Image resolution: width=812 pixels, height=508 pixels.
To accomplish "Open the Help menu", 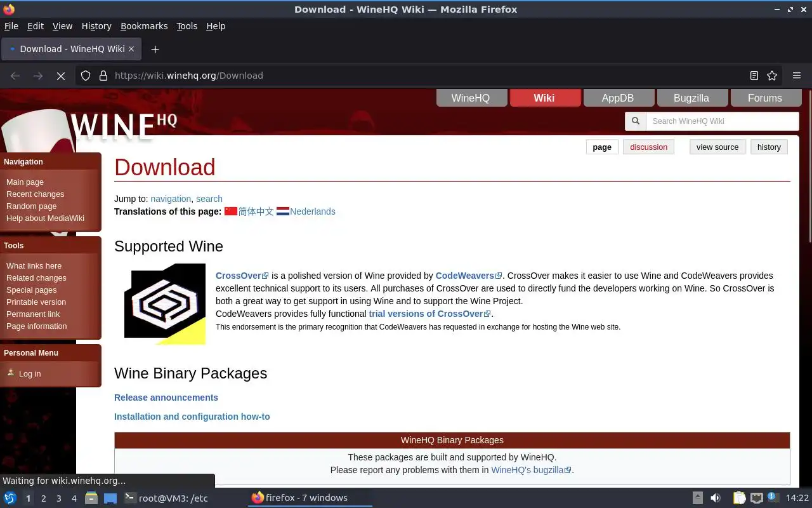I will pos(216,26).
